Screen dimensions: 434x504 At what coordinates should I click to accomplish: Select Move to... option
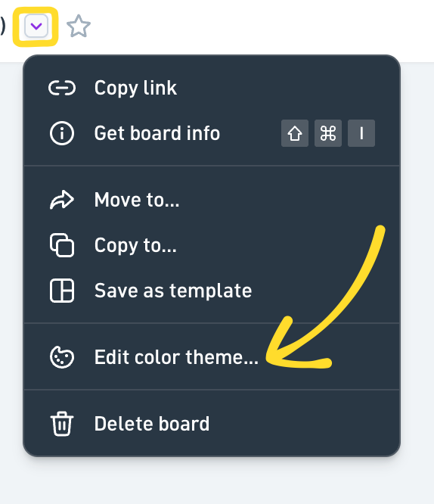212,200
